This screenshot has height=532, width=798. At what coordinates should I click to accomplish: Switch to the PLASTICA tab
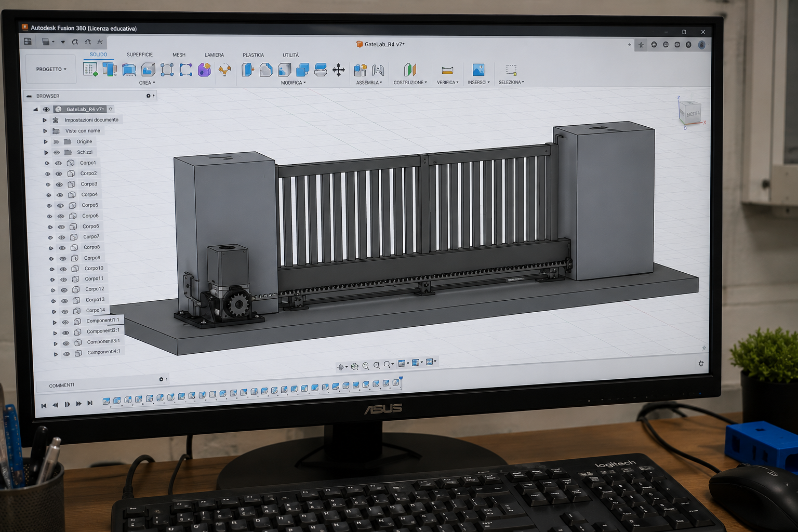click(x=253, y=55)
